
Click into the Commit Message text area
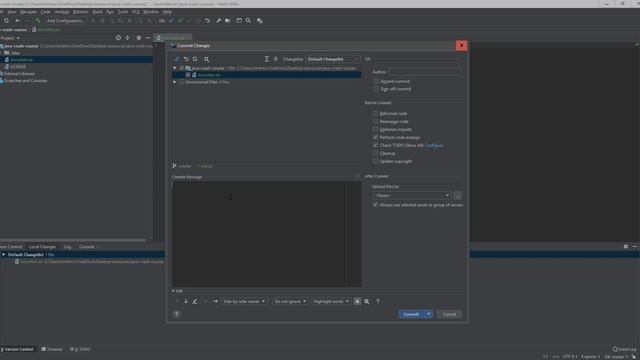click(267, 234)
